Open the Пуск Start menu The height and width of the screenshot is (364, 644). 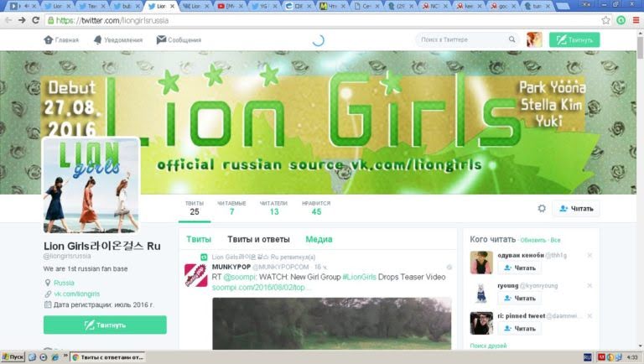coord(13,357)
